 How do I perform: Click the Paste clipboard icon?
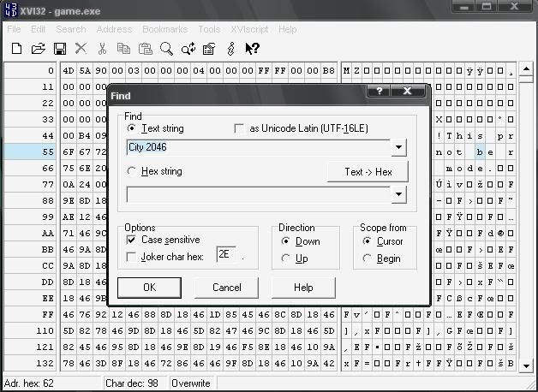pos(146,49)
